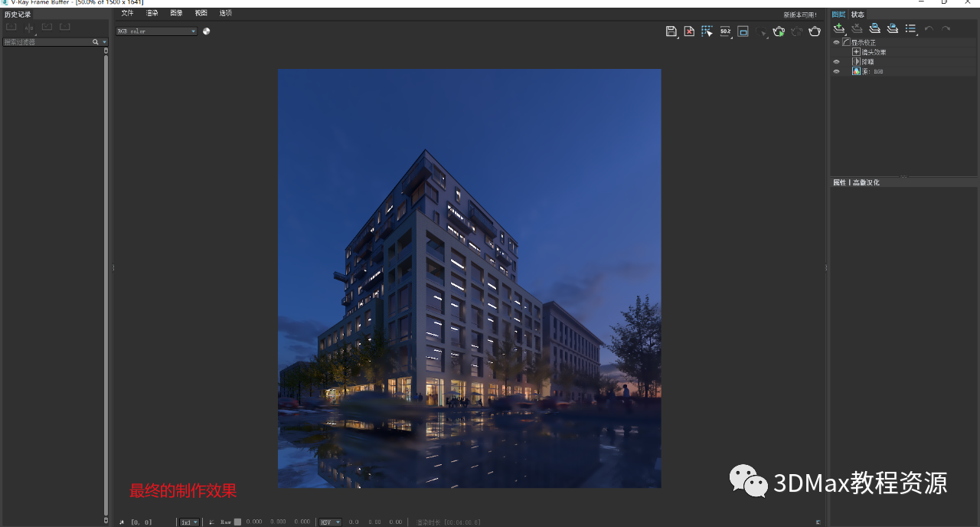The width and height of the screenshot is (980, 527).
Task: Click the 搜索过滤器 search field
Action: [x=46, y=41]
